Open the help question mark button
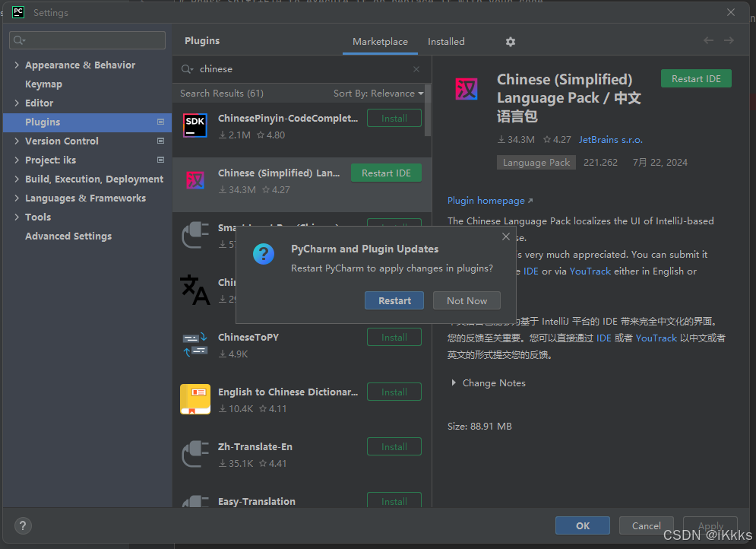Image resolution: width=756 pixels, height=549 pixels. point(23,525)
